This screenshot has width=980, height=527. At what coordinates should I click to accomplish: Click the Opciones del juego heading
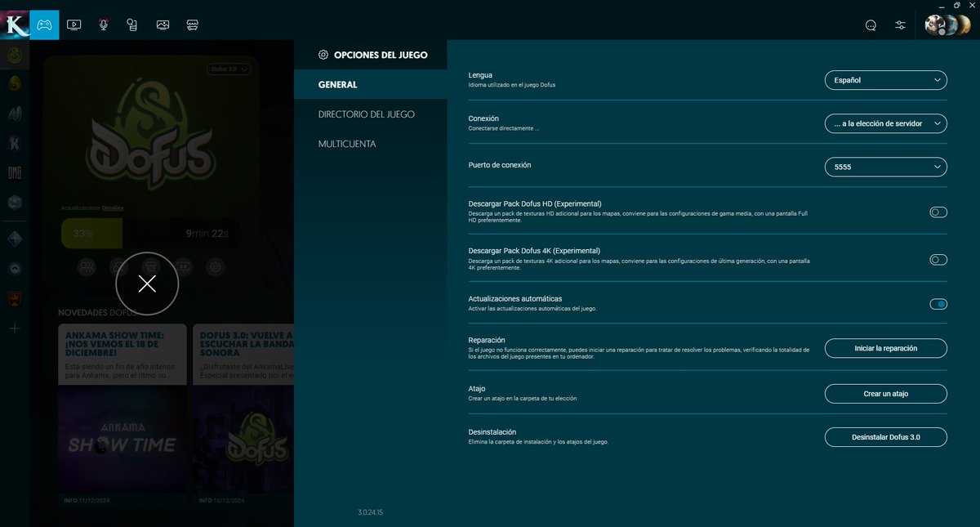click(x=381, y=55)
